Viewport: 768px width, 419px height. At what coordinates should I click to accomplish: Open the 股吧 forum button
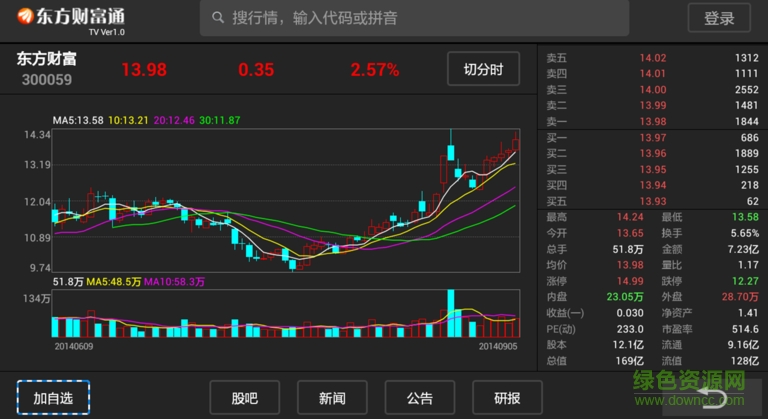point(244,397)
